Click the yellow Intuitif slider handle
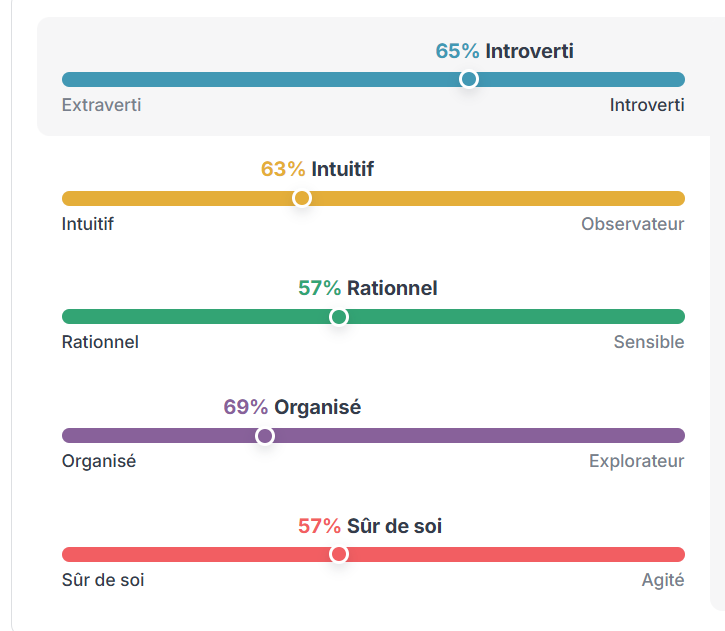725x631 pixels. click(x=301, y=198)
